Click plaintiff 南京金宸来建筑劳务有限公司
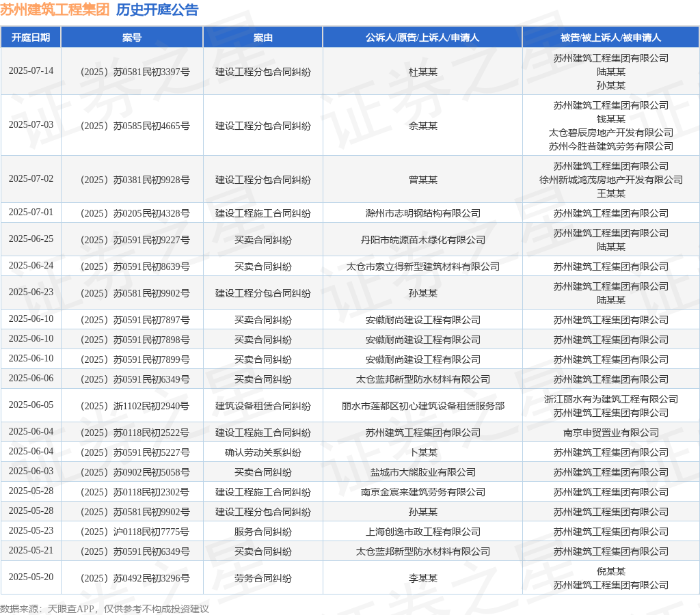 [x=422, y=493]
